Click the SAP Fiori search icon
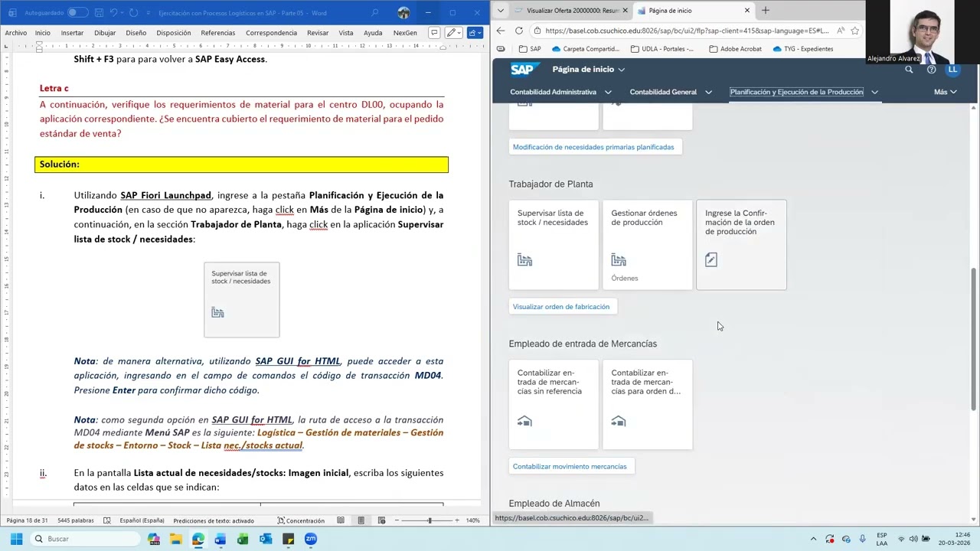This screenshot has height=551, width=980. (909, 70)
